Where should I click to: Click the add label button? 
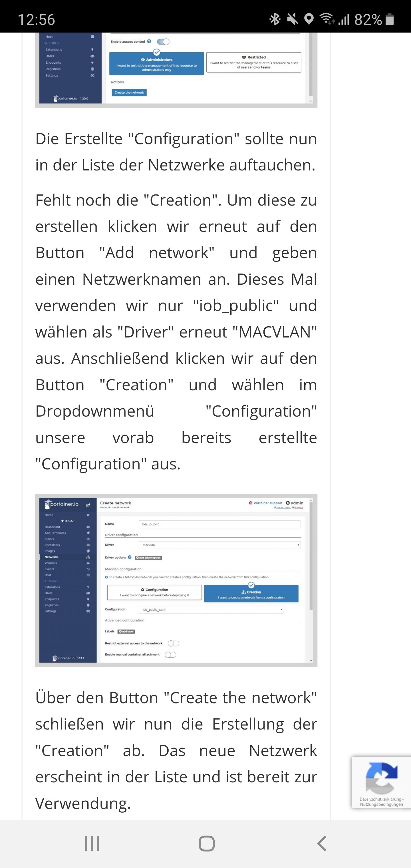click(126, 632)
